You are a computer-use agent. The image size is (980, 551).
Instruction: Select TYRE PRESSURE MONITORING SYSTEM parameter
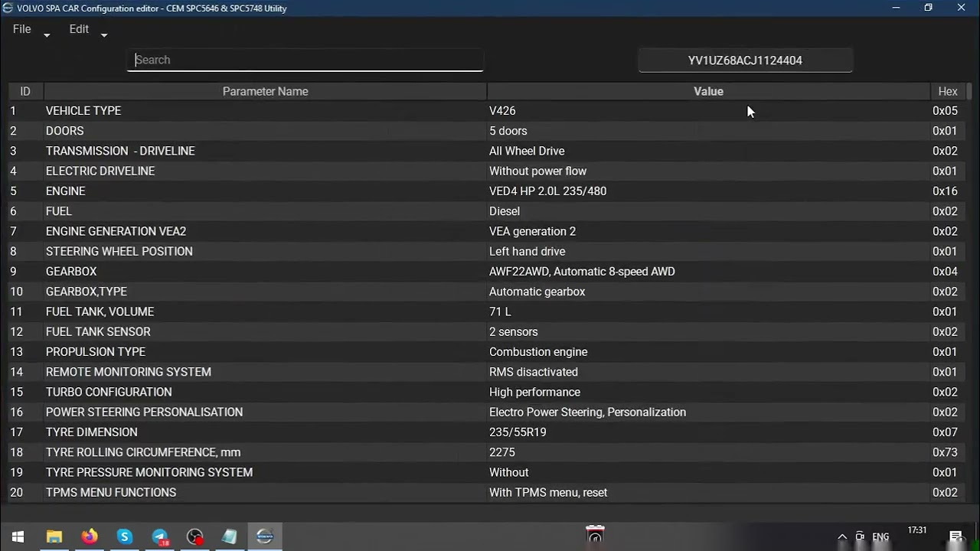click(x=149, y=472)
